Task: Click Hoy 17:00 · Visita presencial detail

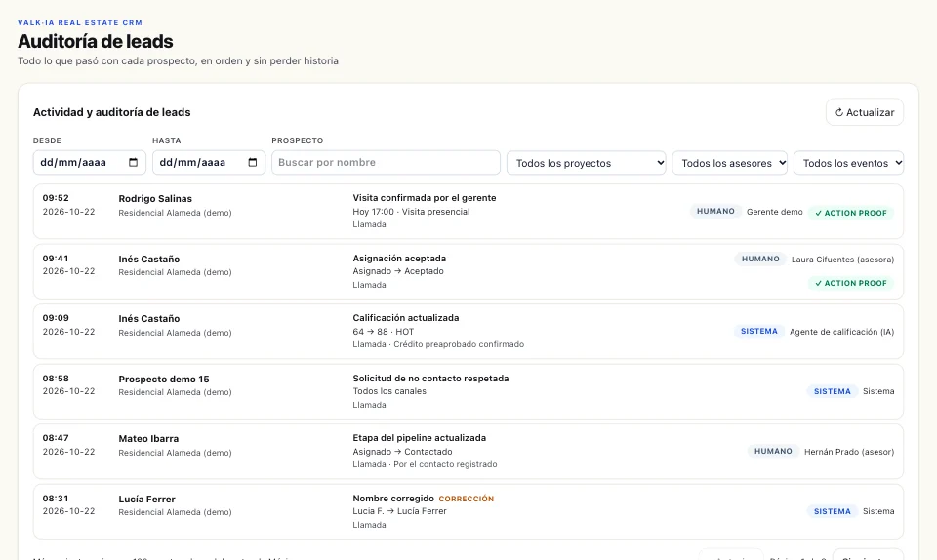Action: click(411, 212)
